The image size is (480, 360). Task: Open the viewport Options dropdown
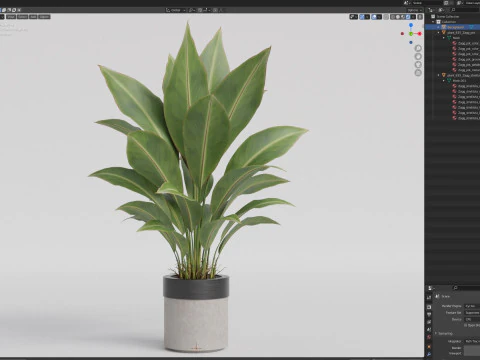415,10
